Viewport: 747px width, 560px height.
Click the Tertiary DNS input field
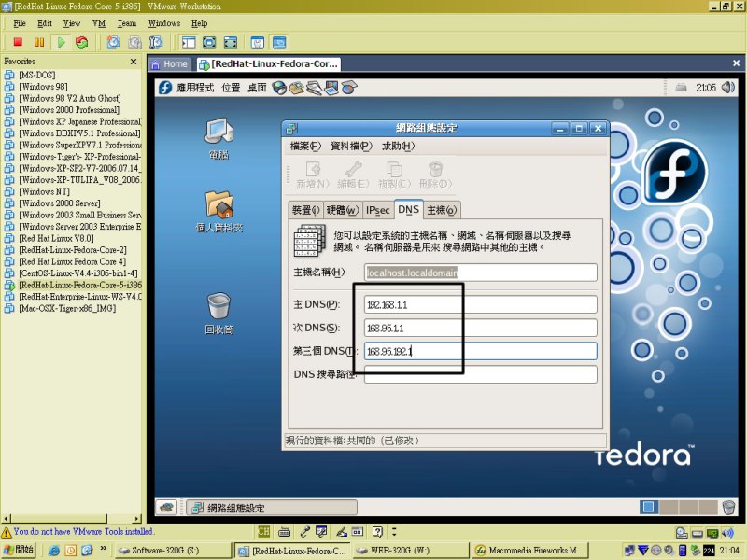click(481, 352)
